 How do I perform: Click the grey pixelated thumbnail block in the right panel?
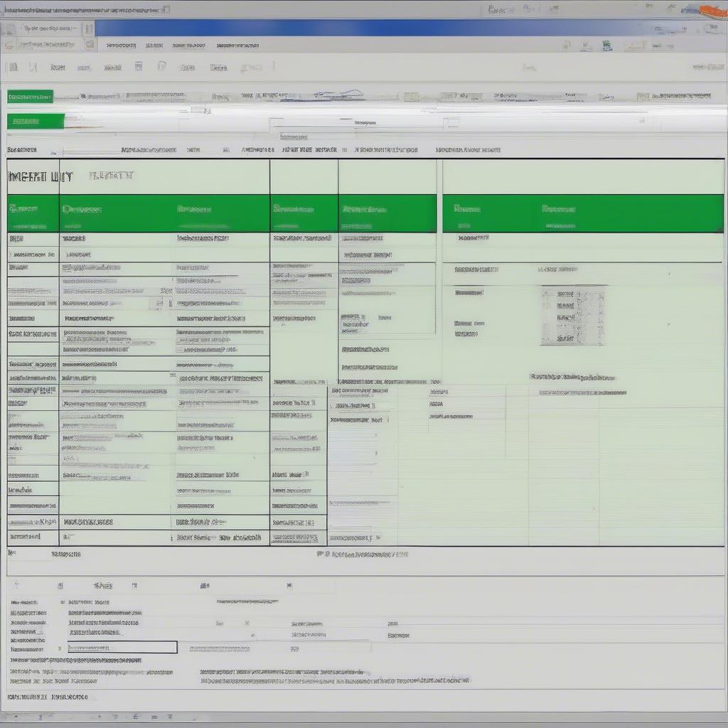pyautogui.click(x=573, y=316)
